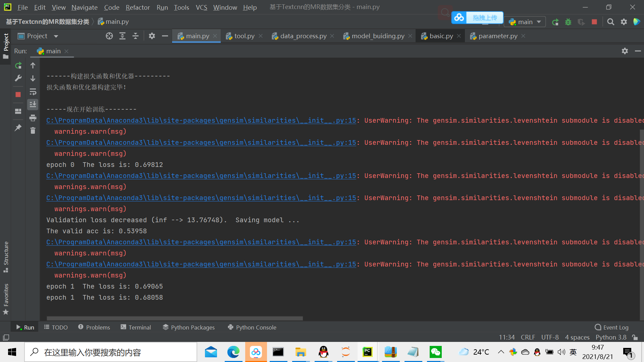The height and width of the screenshot is (362, 644).
Task: Expand all icon in Project toolbar
Action: pyautogui.click(x=122, y=36)
